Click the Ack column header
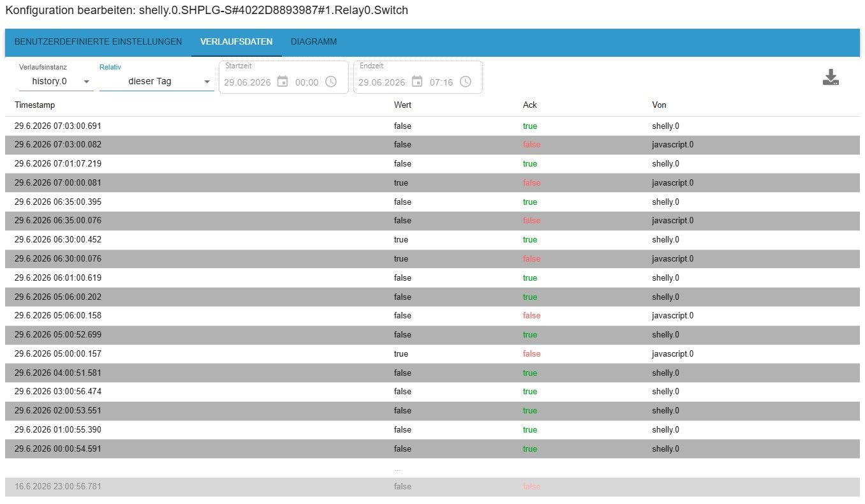 point(529,105)
